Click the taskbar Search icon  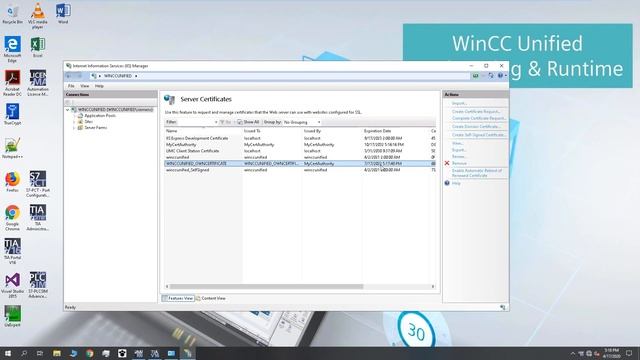click(24, 353)
